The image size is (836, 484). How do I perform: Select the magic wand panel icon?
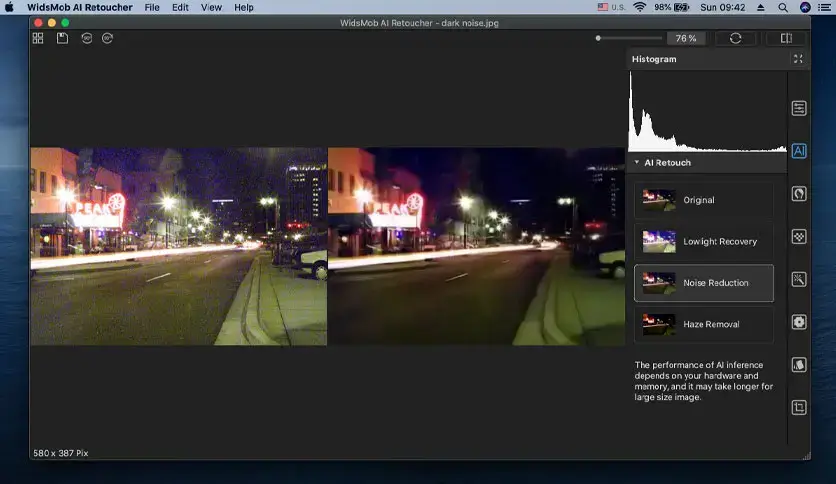(x=799, y=279)
